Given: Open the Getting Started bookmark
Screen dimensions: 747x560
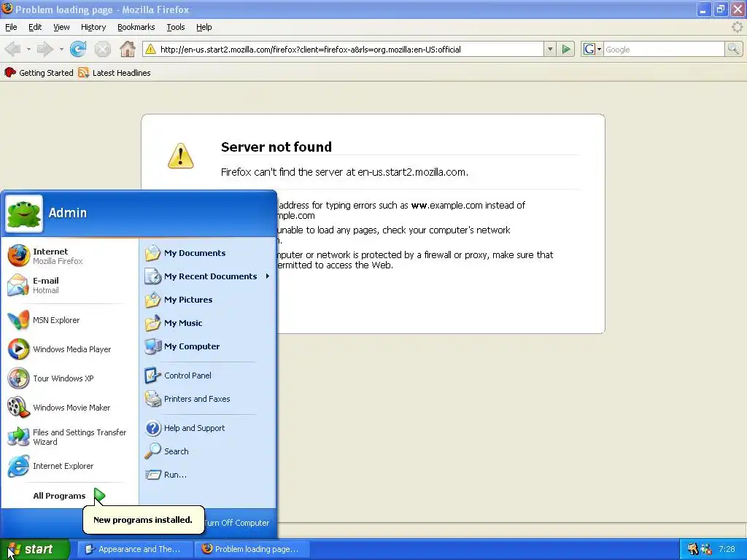Looking at the screenshot, I should pos(39,73).
